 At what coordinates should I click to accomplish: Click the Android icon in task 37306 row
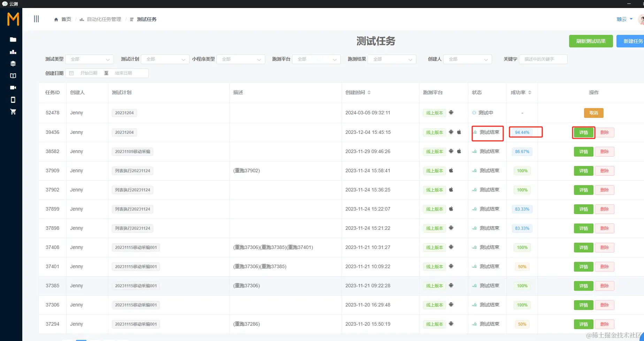pos(451,304)
